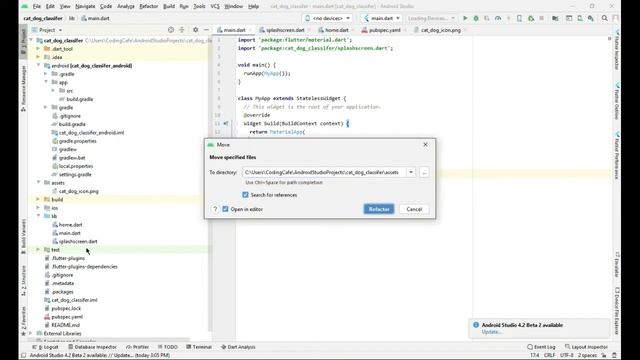Switch to splashscreen.dart editor tab
The width and height of the screenshot is (640, 360).
tap(284, 30)
